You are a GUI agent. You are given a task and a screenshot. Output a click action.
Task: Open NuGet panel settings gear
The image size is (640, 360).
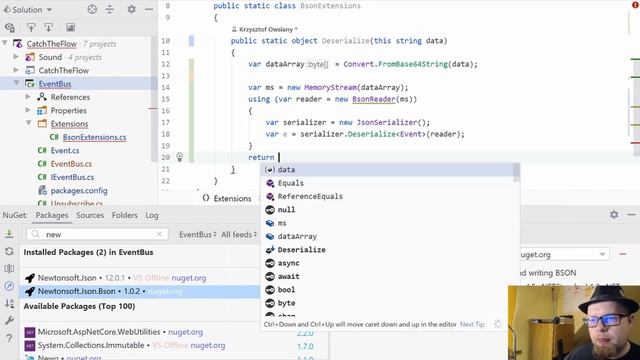coord(614,214)
